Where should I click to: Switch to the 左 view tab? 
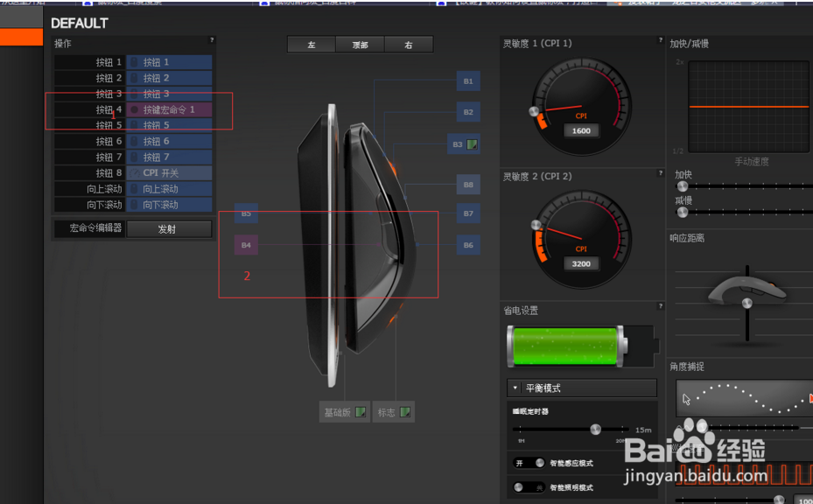coord(312,45)
